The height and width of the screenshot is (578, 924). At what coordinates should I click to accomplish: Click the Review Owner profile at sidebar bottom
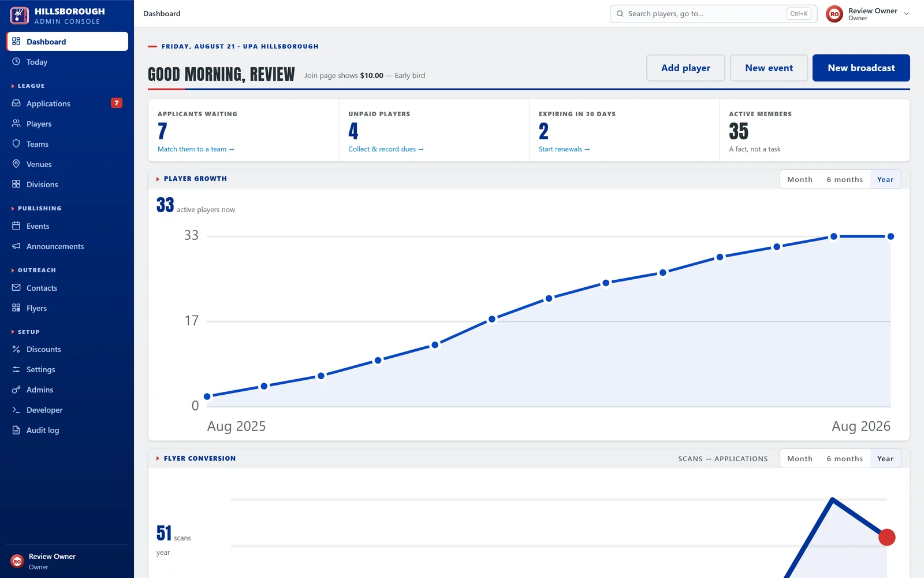67,561
